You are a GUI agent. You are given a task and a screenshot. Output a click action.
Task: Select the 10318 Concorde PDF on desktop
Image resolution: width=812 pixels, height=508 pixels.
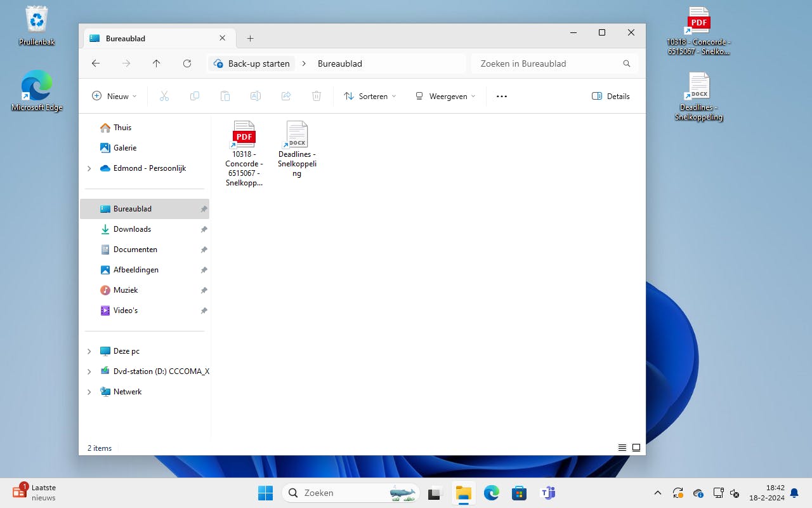tap(698, 31)
